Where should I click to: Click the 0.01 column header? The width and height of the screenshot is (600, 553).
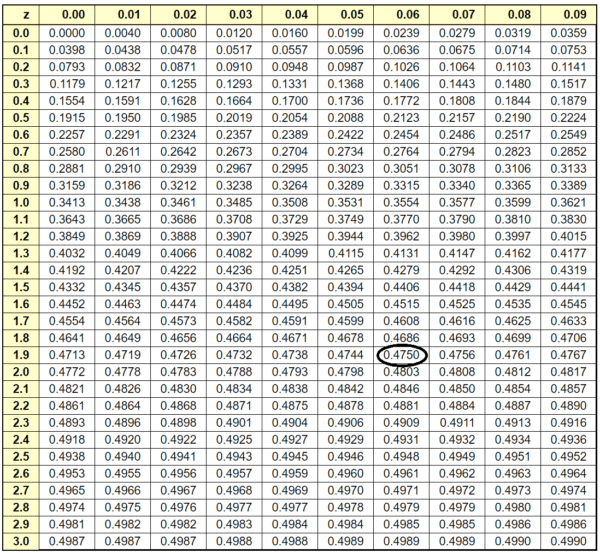[x=123, y=15]
